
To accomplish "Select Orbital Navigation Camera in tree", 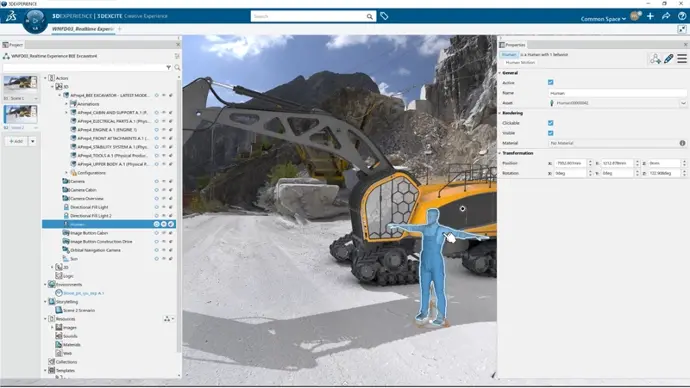I will point(95,250).
